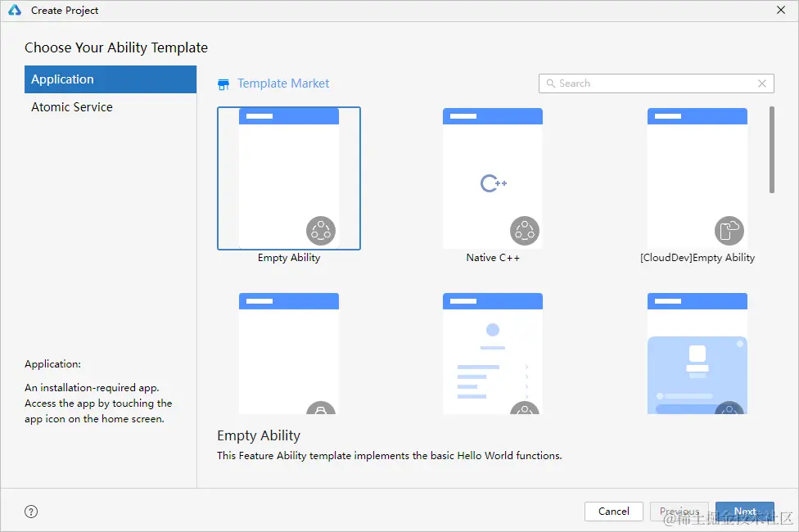This screenshot has width=799, height=532.
Task: Click the DevEco Studio logo in title bar
Action: [15, 10]
